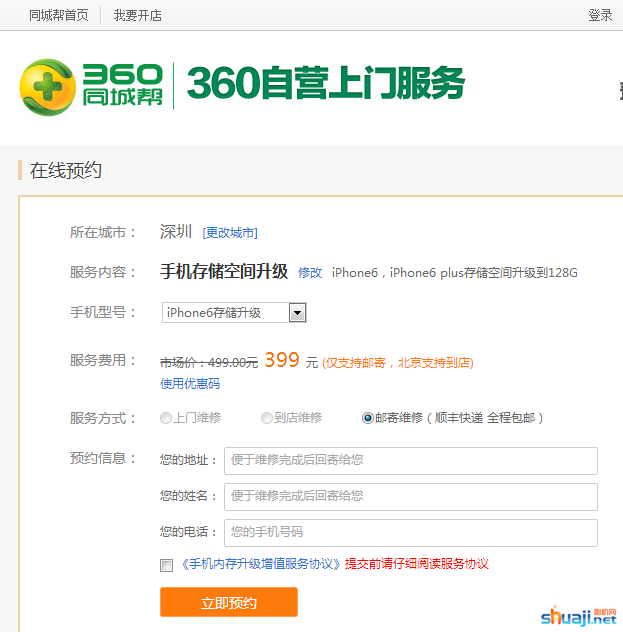Open the 同城帮首页 link
Screen dimensions: 623x632
coord(58,15)
